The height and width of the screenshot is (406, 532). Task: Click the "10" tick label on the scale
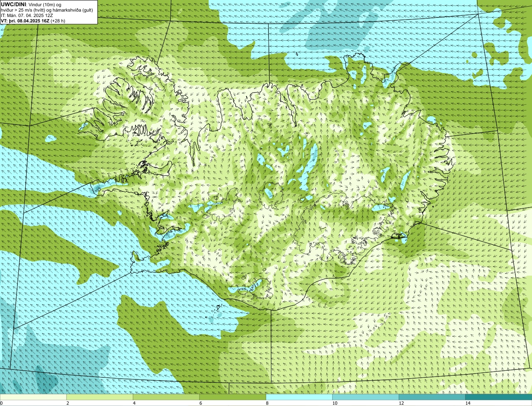click(x=335, y=403)
